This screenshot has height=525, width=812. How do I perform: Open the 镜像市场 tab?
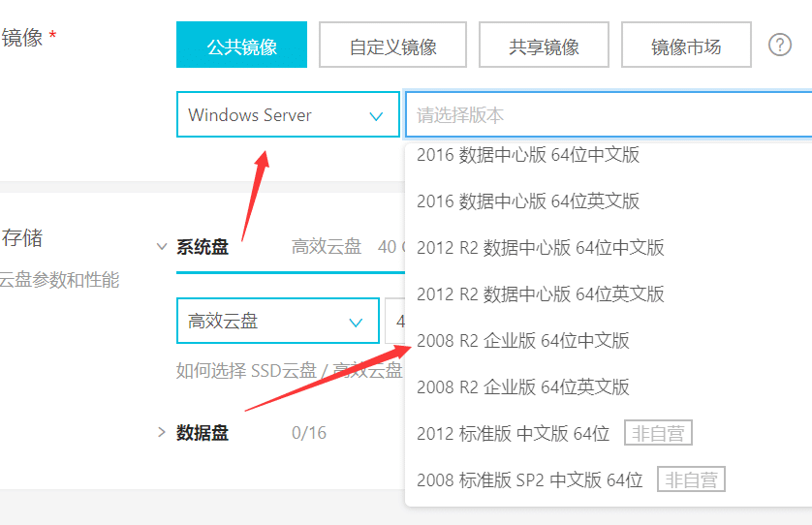click(x=686, y=46)
